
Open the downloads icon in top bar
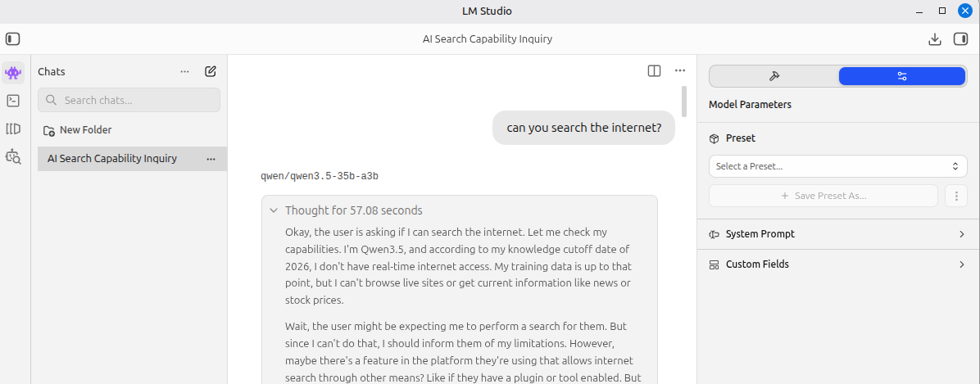coord(934,38)
